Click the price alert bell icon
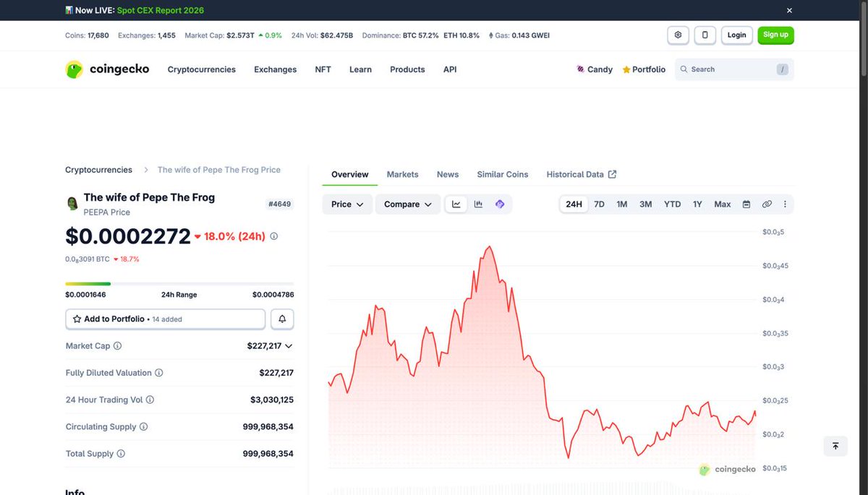The width and height of the screenshot is (868, 495). click(x=282, y=319)
